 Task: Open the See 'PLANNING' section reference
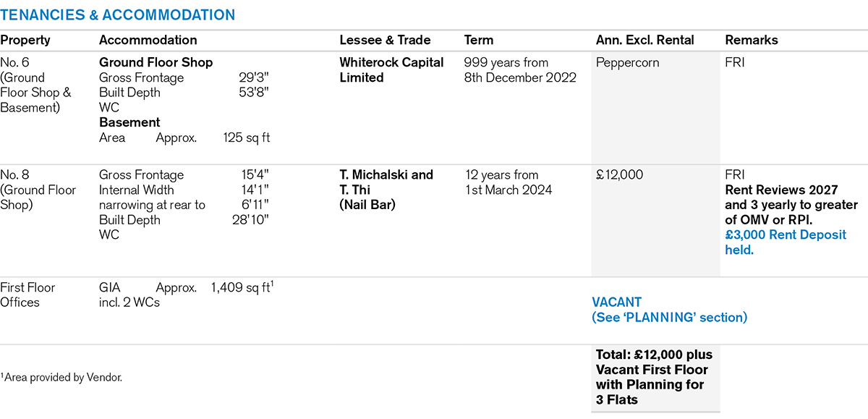669,317
